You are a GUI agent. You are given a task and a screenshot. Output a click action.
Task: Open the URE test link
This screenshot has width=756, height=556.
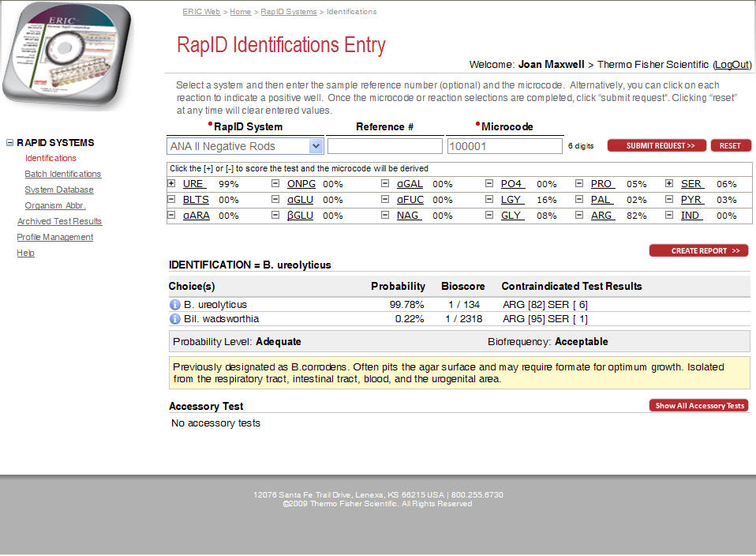click(x=194, y=184)
